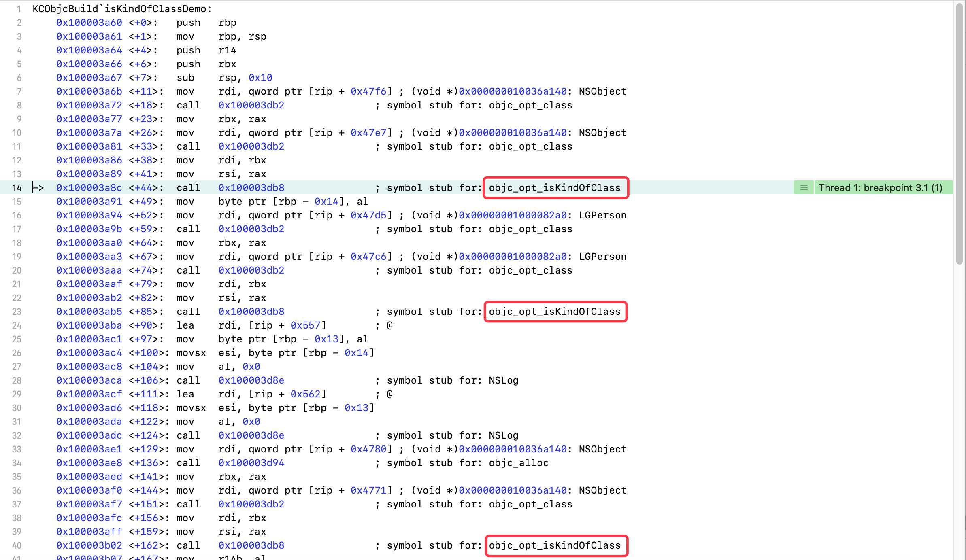Click objc_opt_isKindOfClass symbol on line 40
Screen dimensions: 966x560
(555, 545)
